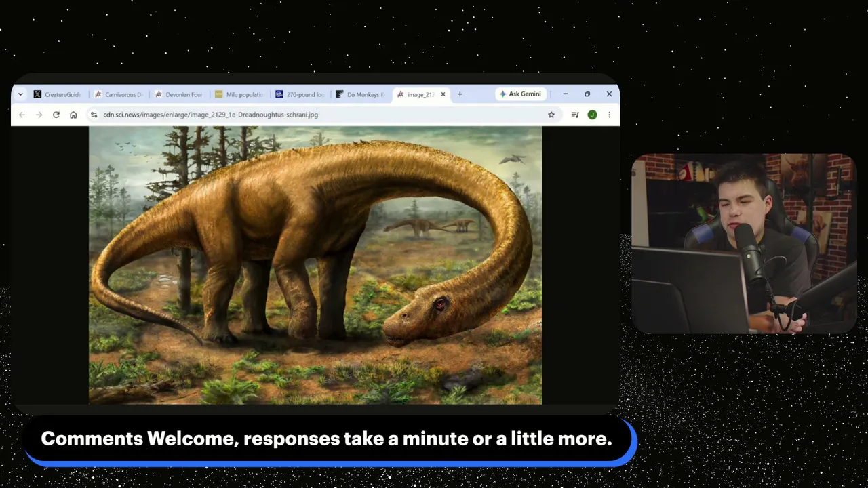This screenshot has height=488, width=868.
Task: Open a new browser tab
Action: point(460,94)
